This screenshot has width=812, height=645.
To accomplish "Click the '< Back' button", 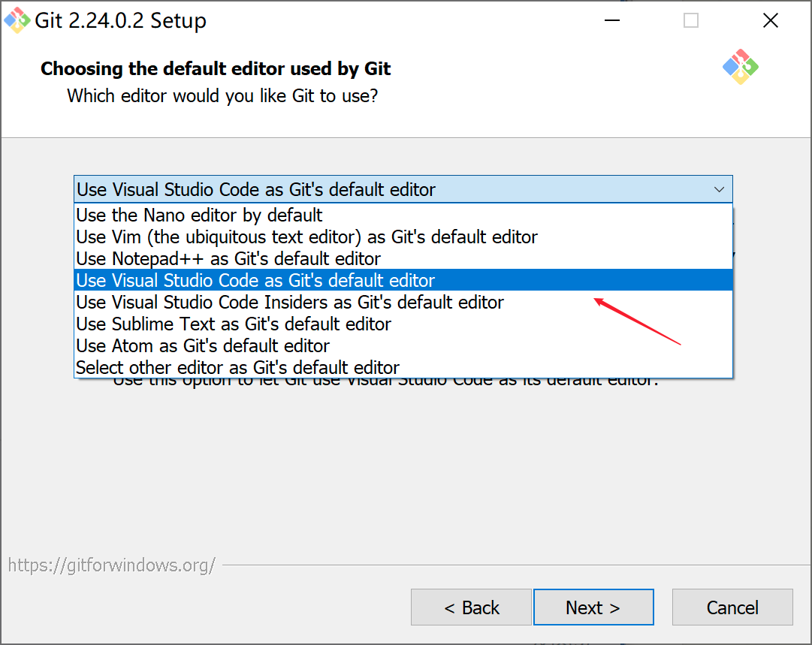I will pos(471,607).
